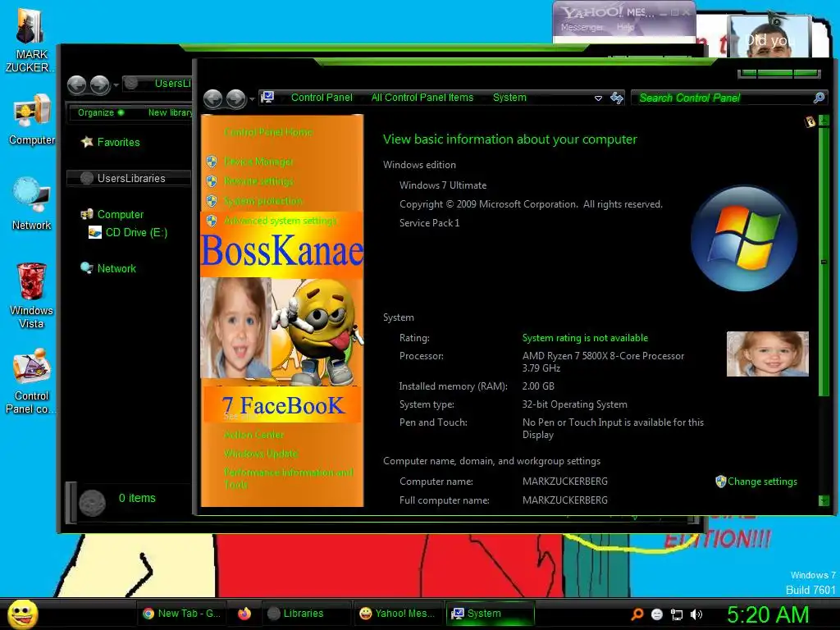This screenshot has height=630, width=840.
Task: Refresh the System control panel page
Action: [x=617, y=98]
